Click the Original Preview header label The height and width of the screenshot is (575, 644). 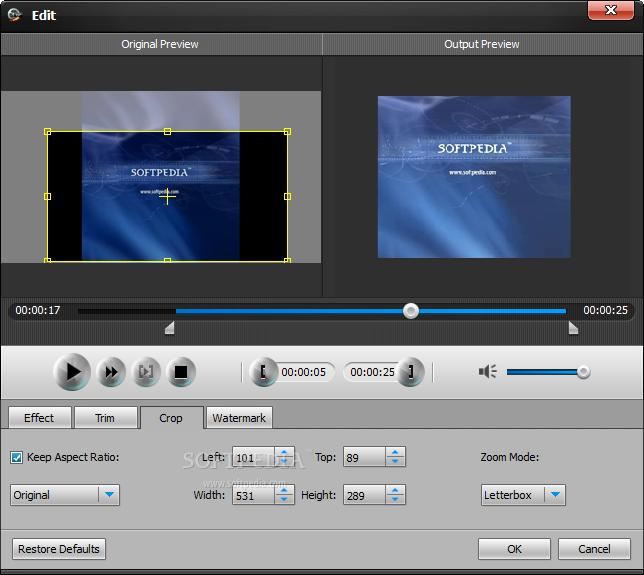point(160,44)
